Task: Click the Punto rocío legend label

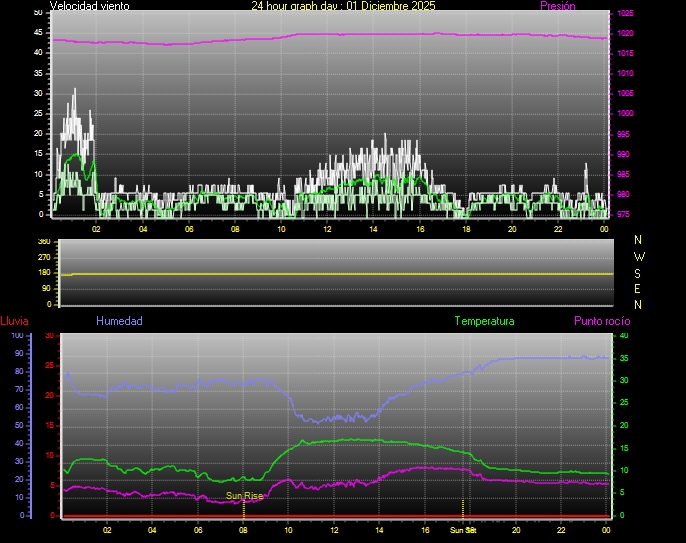Action: 601,321
